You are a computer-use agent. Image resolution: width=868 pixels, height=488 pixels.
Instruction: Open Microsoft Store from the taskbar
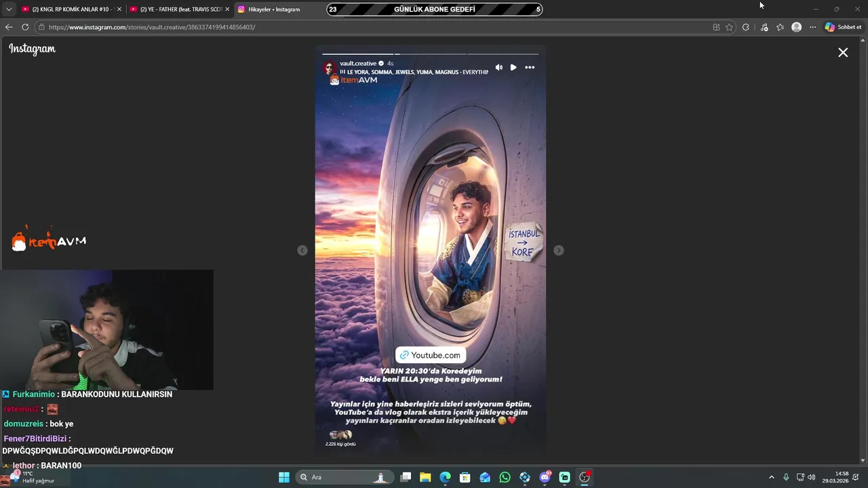(x=465, y=477)
